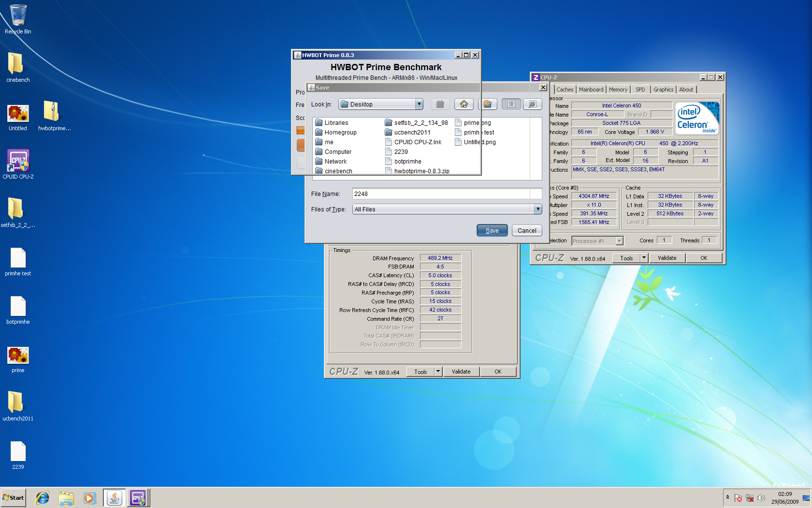Select Untitled.png in Save file list
The width and height of the screenshot is (812, 508).
476,142
